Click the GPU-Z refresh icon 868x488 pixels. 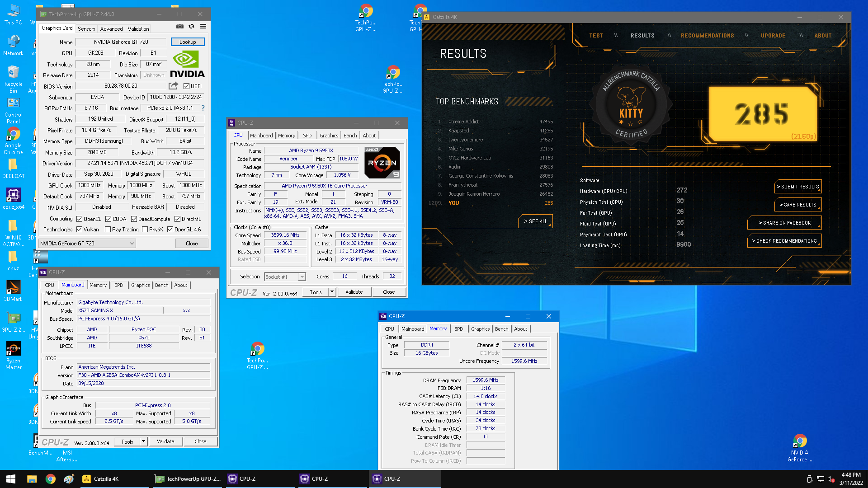192,27
